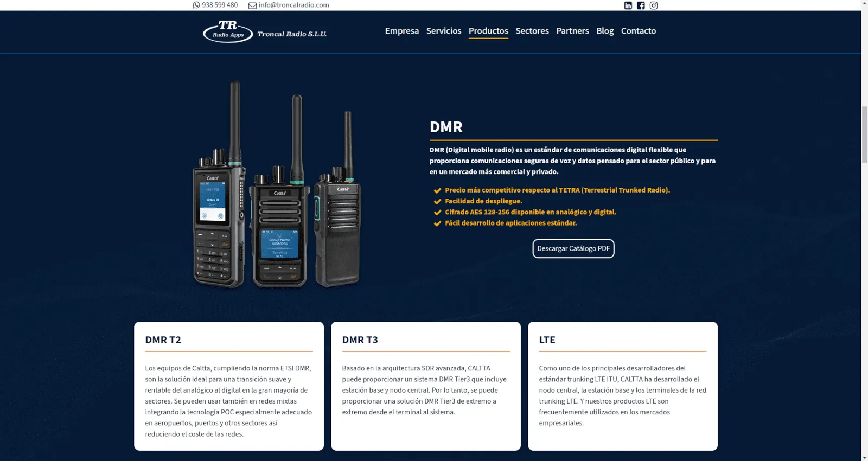Open the Instagram social icon

(x=654, y=5)
